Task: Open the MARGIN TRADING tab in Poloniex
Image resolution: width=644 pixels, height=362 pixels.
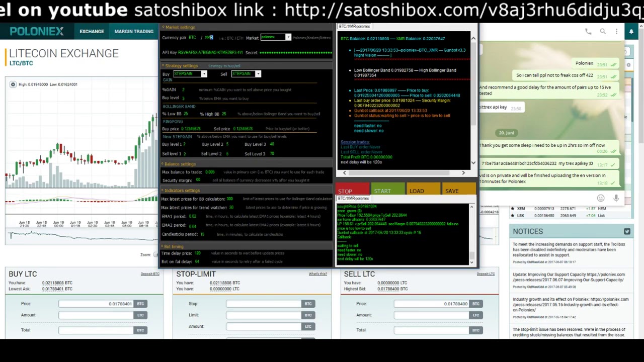Action: pos(134,31)
